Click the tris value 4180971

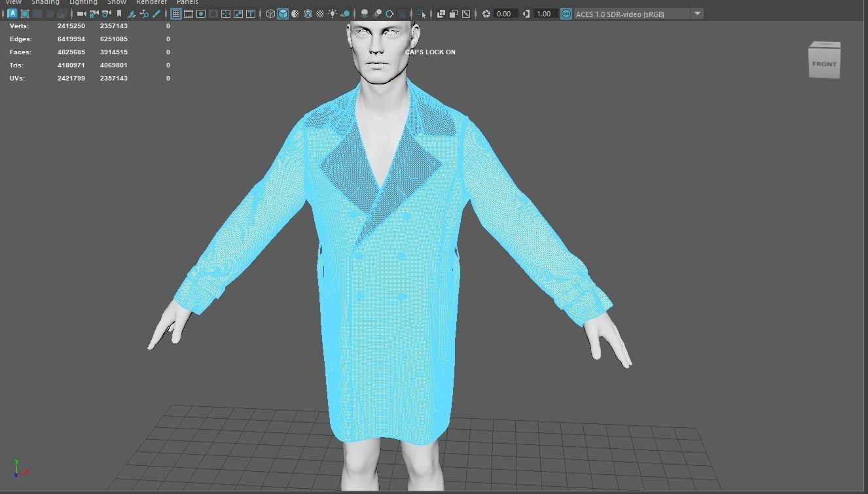pyautogui.click(x=71, y=65)
